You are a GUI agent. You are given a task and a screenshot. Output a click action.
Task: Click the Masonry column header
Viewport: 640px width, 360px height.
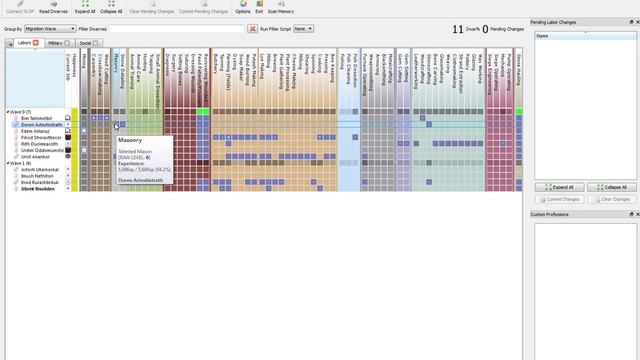(116, 78)
